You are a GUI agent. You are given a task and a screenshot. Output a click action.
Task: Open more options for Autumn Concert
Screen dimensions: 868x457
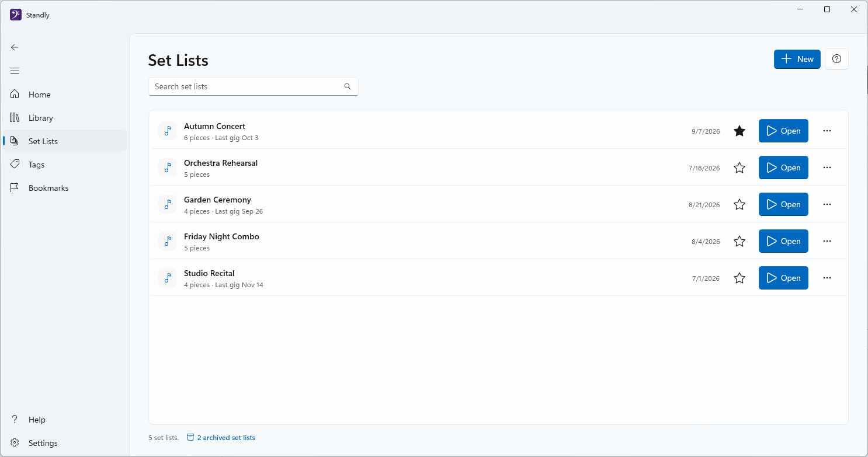coord(827,131)
